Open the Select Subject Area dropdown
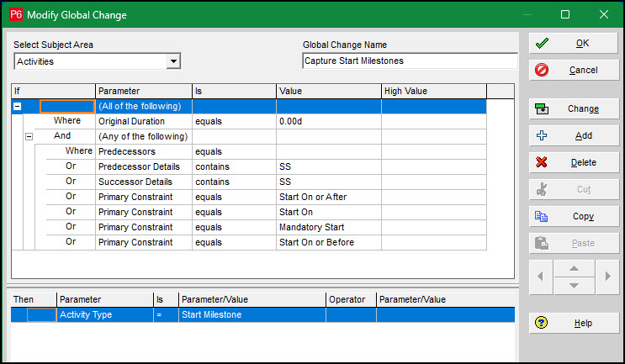The image size is (625, 364). click(x=173, y=61)
